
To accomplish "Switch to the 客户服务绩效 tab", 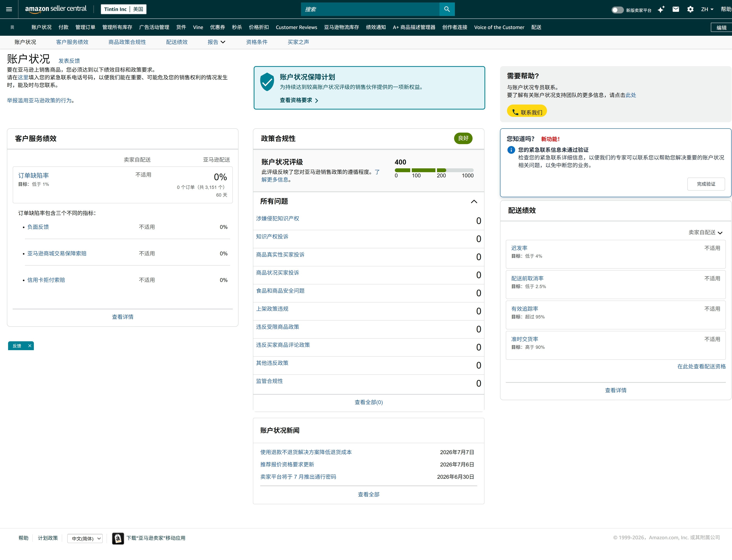I will click(x=72, y=42).
